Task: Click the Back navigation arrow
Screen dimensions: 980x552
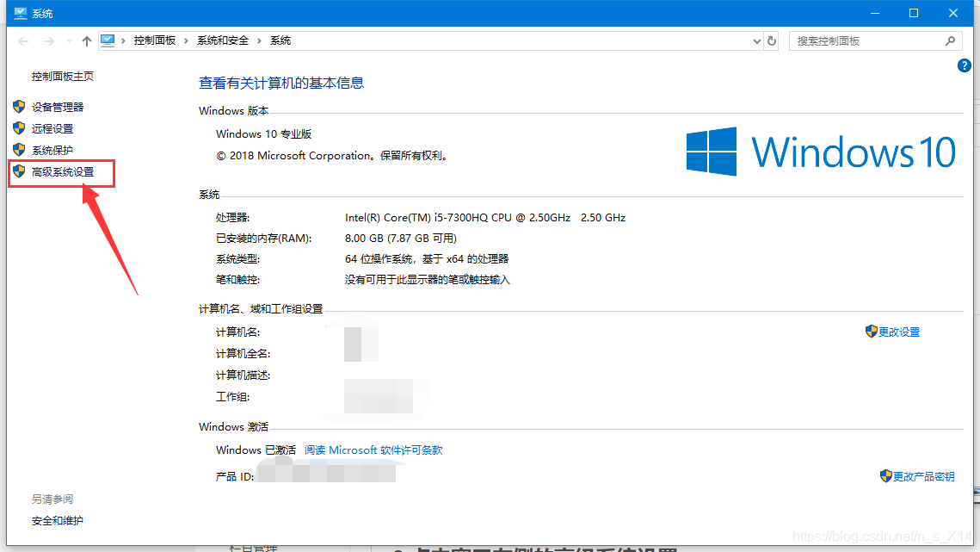Action: [x=24, y=41]
